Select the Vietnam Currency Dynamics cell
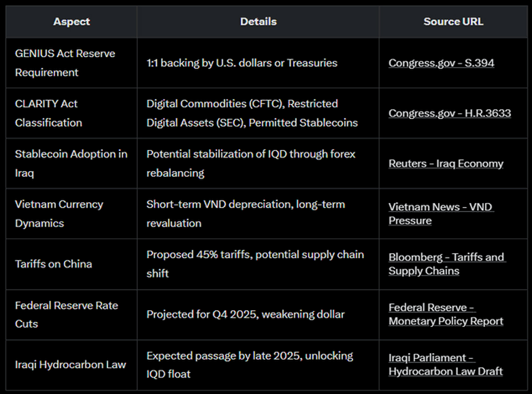 point(59,214)
